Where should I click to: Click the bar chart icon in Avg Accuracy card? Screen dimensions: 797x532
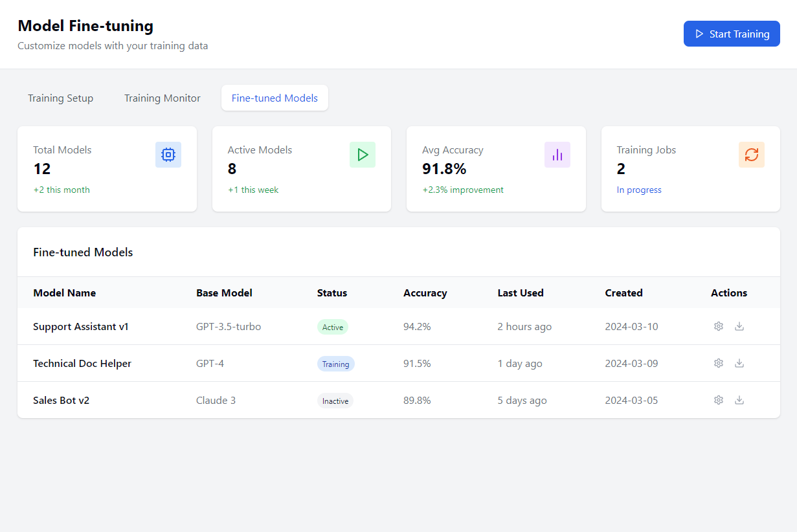click(x=557, y=155)
